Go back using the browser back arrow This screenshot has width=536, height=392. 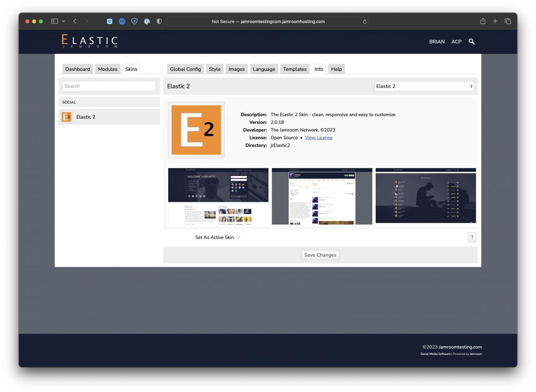(75, 21)
